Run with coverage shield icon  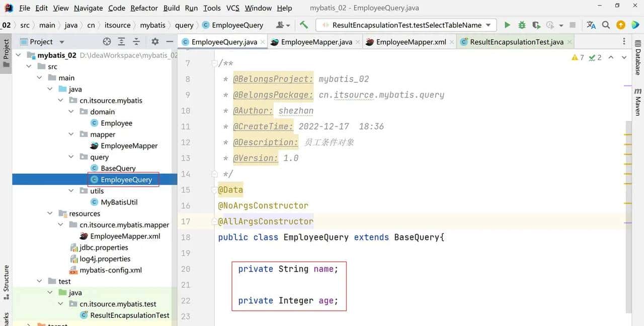536,25
